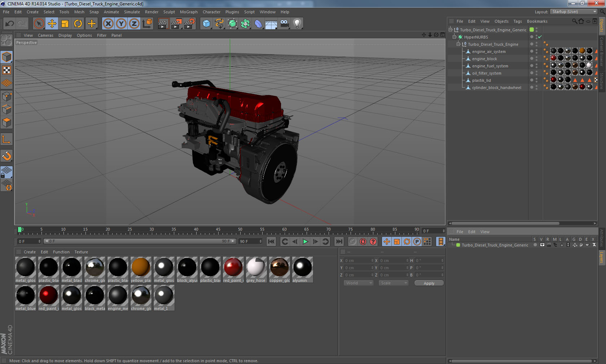Select the copper_glossy material swatch
Viewport: 606px width, 364px height.
tap(279, 270)
